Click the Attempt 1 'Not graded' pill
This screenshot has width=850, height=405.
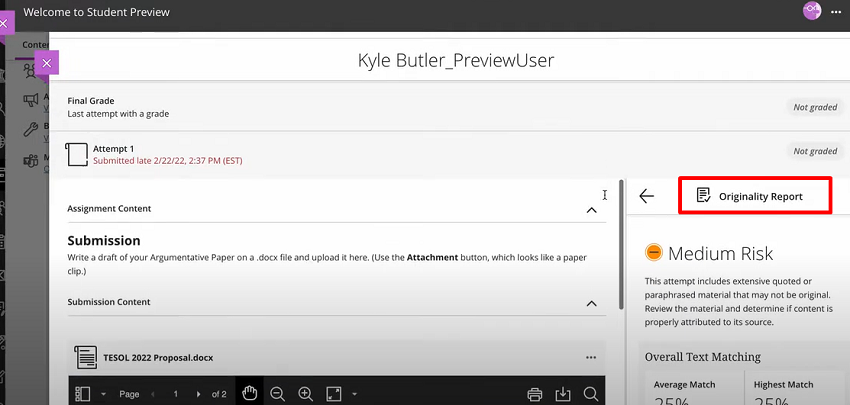pos(815,151)
